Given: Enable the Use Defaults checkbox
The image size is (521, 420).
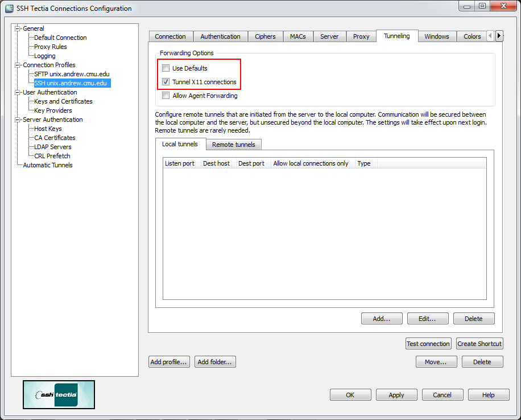Looking at the screenshot, I should click(x=166, y=68).
